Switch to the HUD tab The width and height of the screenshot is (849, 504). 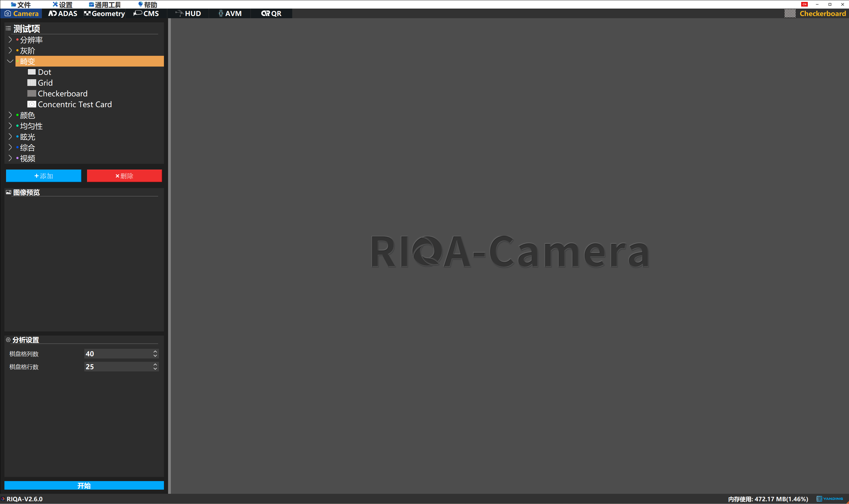point(188,14)
